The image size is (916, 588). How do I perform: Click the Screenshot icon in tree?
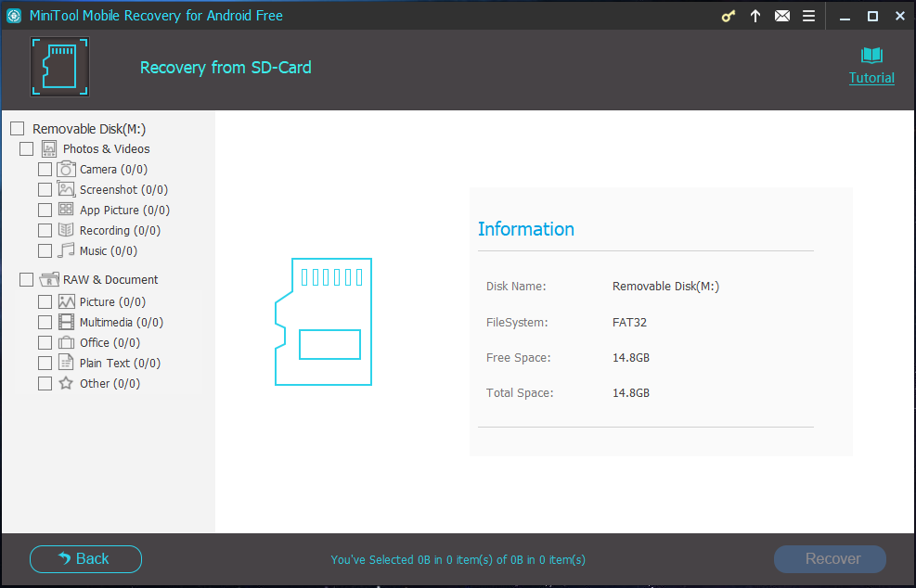66,189
